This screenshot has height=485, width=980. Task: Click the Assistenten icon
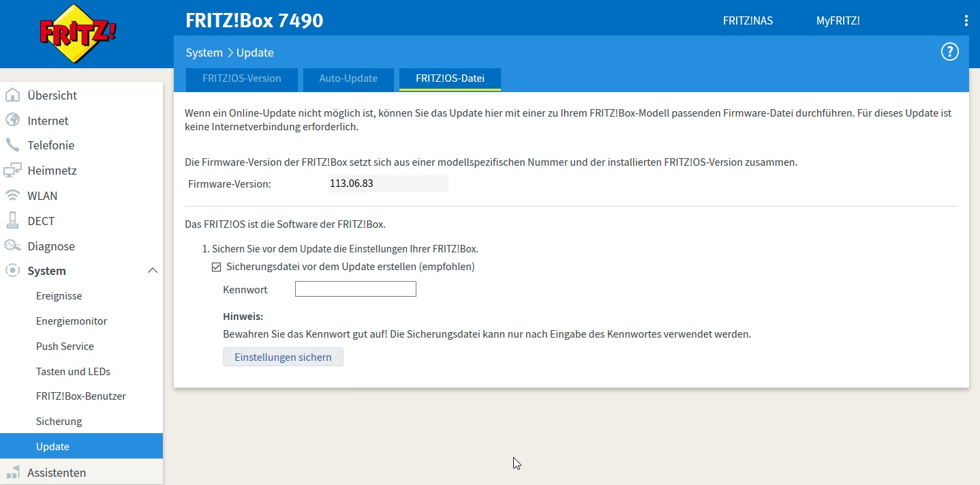(12, 473)
